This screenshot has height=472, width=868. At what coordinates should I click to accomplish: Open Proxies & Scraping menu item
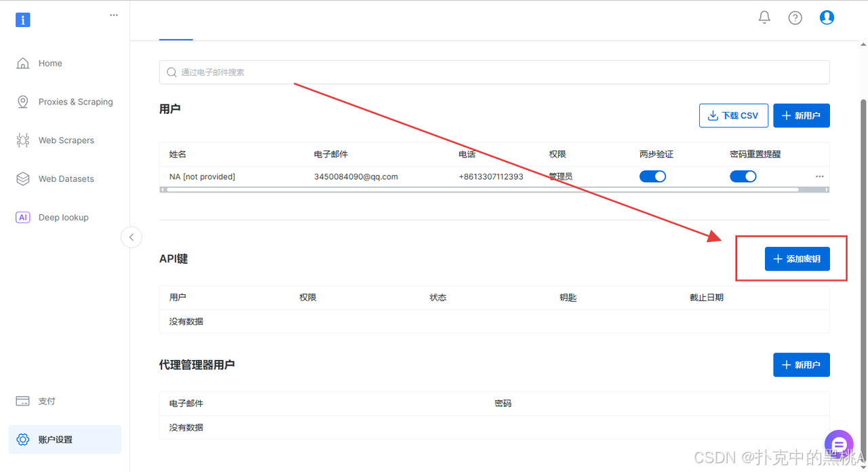pos(75,102)
